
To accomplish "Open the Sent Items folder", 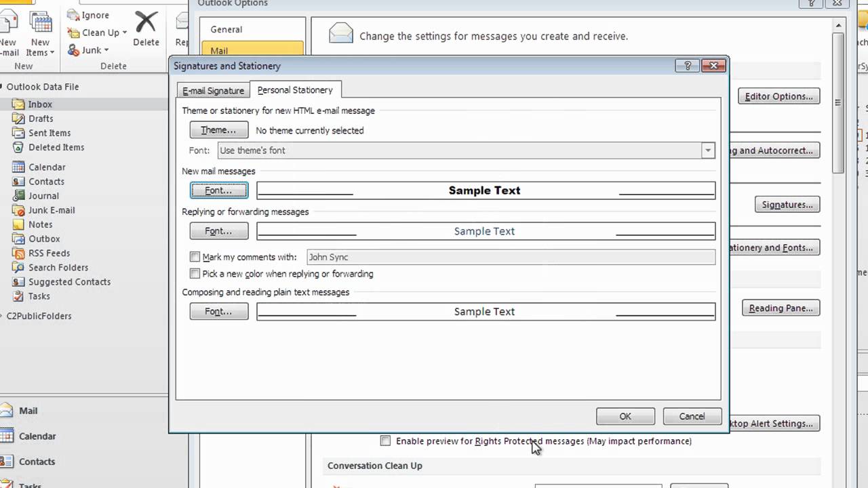I will click(50, 133).
